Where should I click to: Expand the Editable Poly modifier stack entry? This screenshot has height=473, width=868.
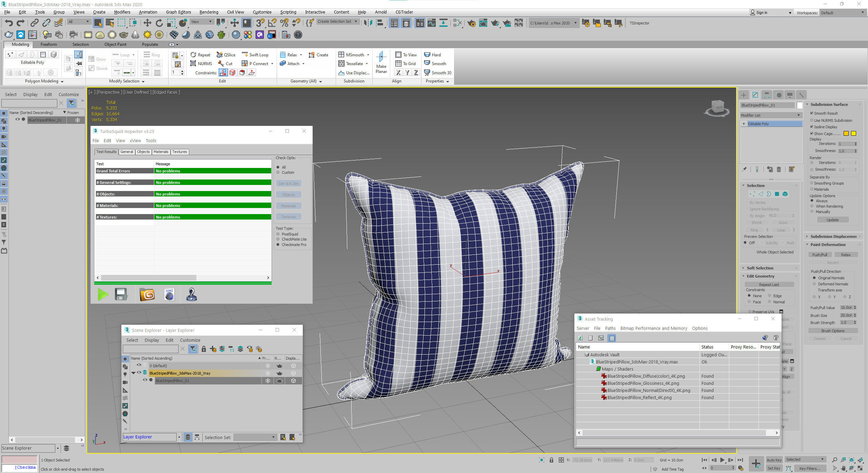pyautogui.click(x=744, y=124)
